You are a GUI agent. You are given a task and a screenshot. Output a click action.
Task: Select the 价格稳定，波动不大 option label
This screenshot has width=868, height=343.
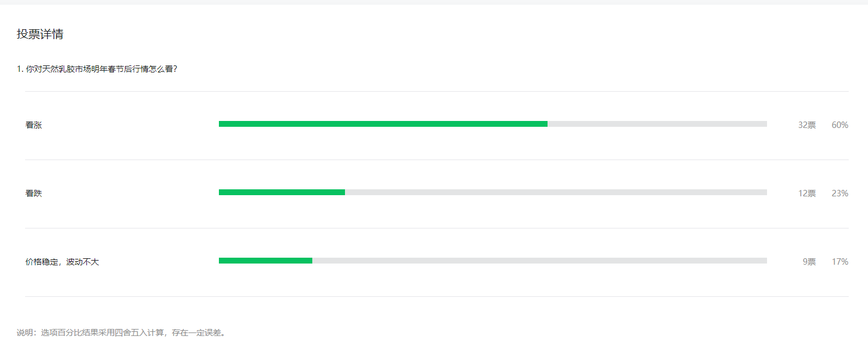62,262
